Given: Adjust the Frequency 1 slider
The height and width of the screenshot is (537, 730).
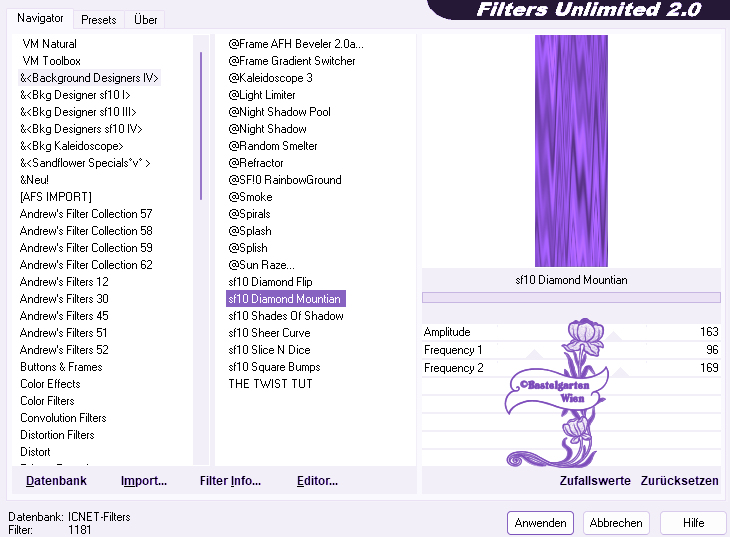Looking at the screenshot, I should pos(571,350).
